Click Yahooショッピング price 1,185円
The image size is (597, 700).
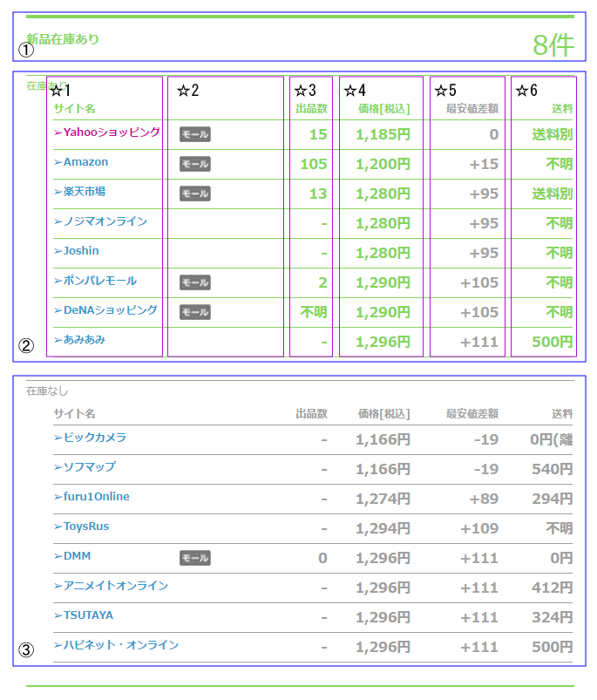pyautogui.click(x=383, y=134)
